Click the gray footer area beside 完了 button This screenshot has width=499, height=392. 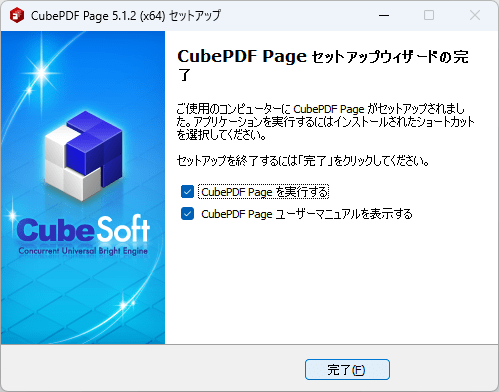point(153,369)
